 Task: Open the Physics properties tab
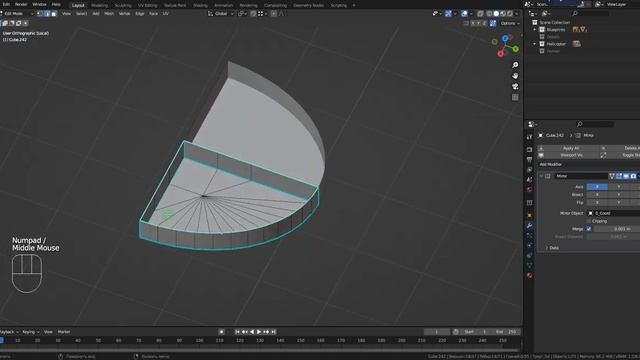529,246
